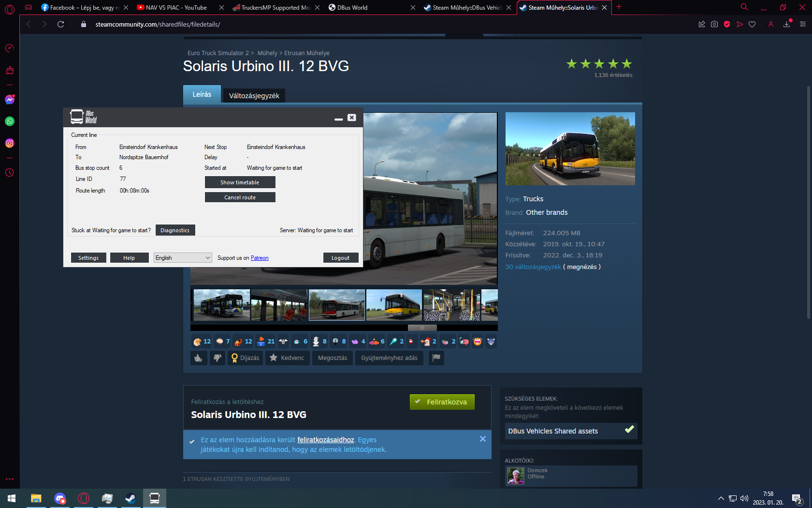Open File Explorer from the taskbar
The image size is (812, 508).
(x=36, y=498)
